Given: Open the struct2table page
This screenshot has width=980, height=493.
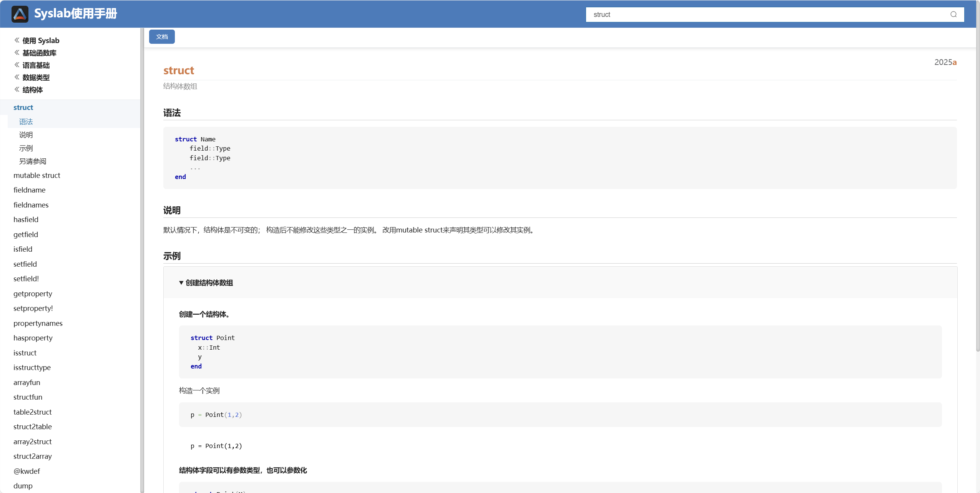Looking at the screenshot, I should (x=32, y=427).
